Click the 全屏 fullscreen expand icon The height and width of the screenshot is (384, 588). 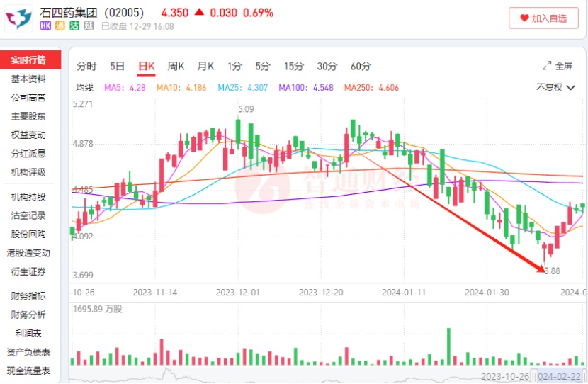547,66
